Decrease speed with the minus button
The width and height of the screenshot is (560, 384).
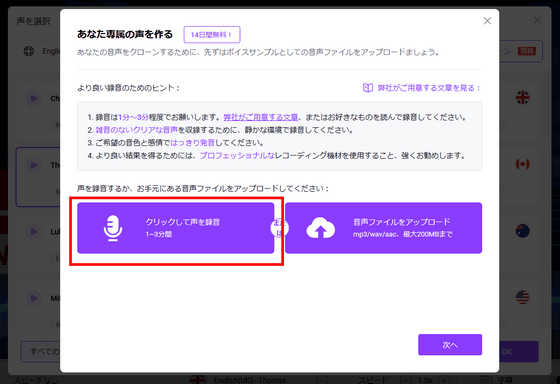tap(405, 380)
